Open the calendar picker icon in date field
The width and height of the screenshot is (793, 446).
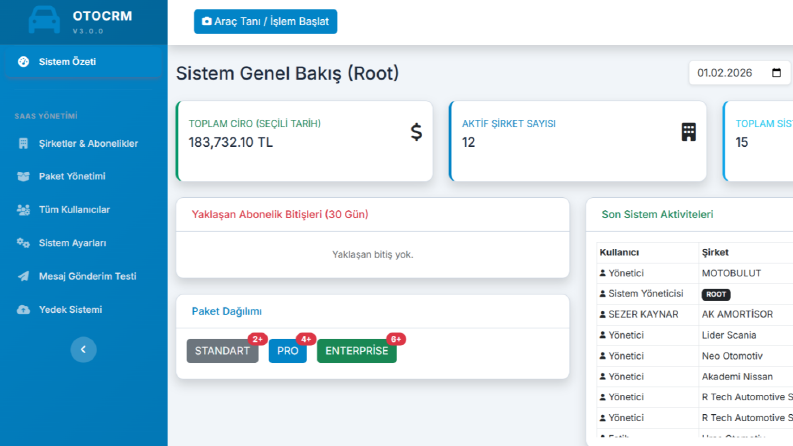click(x=776, y=73)
